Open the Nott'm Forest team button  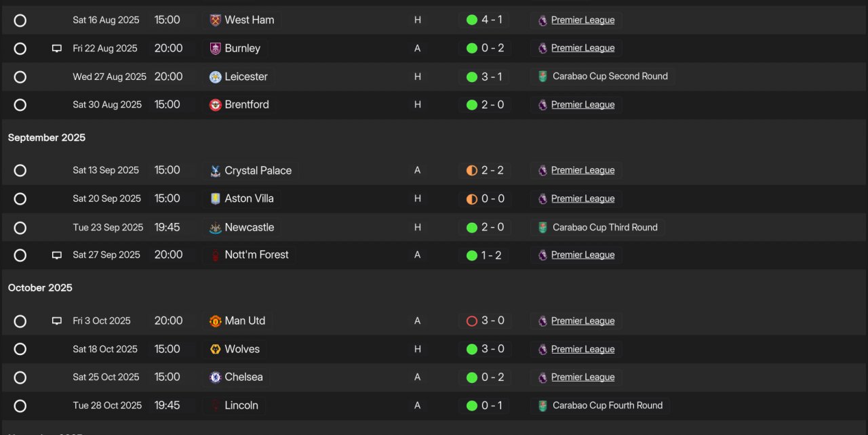(x=250, y=255)
